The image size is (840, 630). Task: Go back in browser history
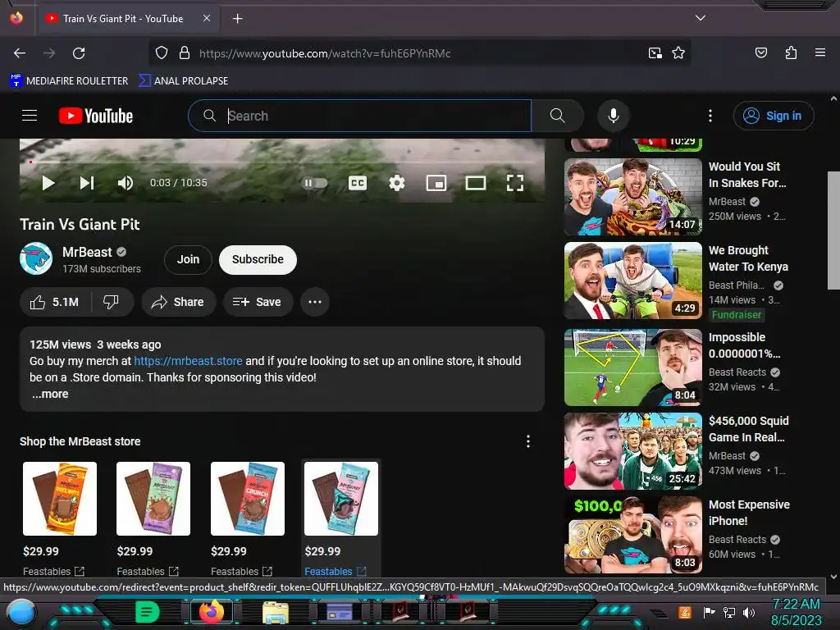[20, 53]
